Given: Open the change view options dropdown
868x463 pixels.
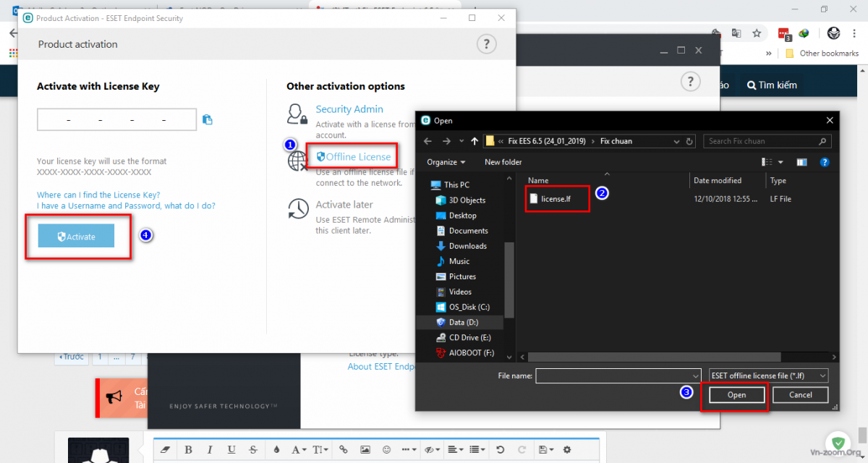Looking at the screenshot, I should click(780, 162).
